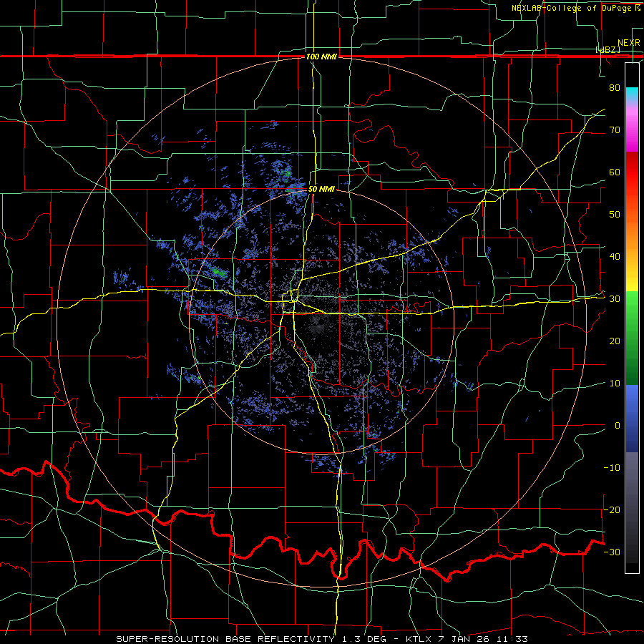Click the [dBZ] units label

608,49
